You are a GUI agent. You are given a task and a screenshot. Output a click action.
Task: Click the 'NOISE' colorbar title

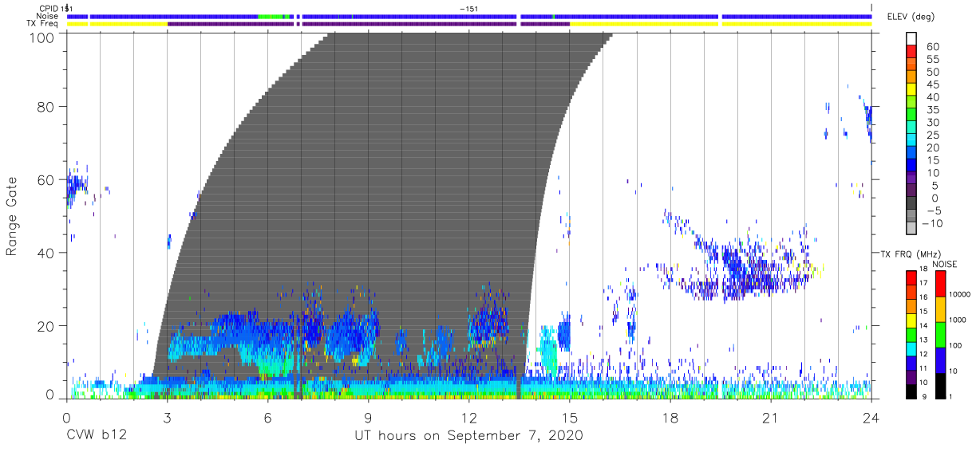coord(944,264)
